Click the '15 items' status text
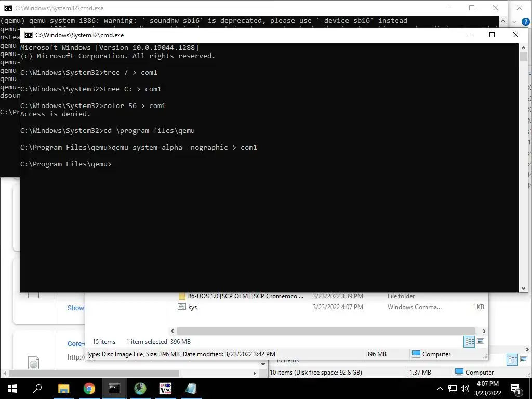Image resolution: width=532 pixels, height=399 pixels. click(104, 342)
